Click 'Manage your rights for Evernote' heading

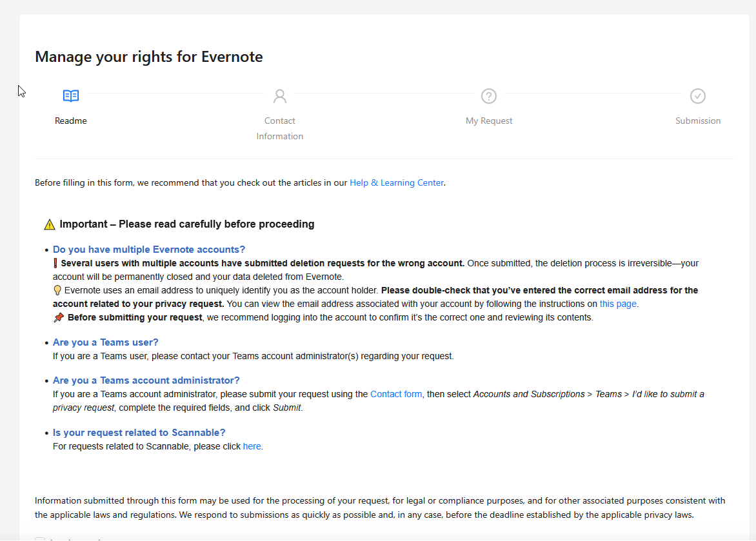149,56
